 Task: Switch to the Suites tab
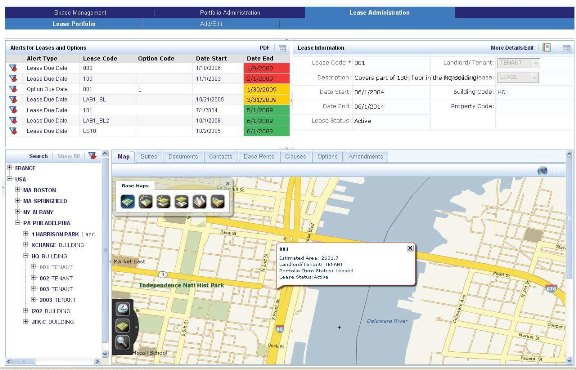tap(149, 157)
